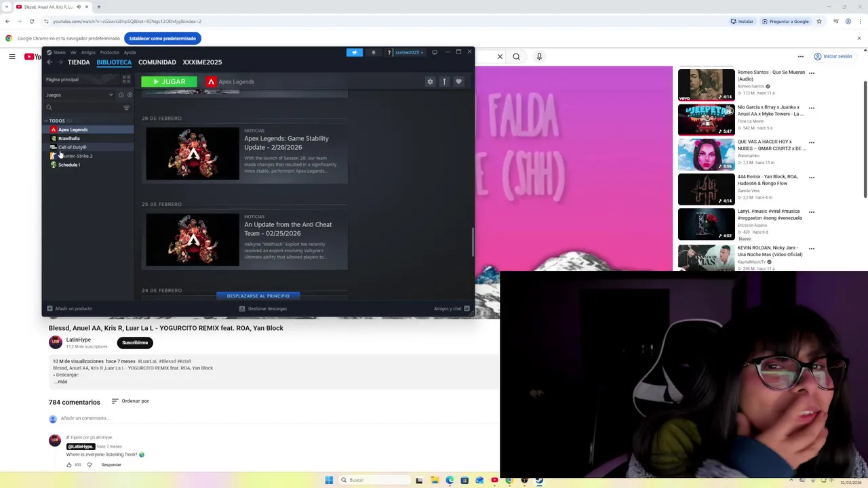Open 444 Remix recommended video thumbnail
Screen dimensions: 868x488
point(706,189)
